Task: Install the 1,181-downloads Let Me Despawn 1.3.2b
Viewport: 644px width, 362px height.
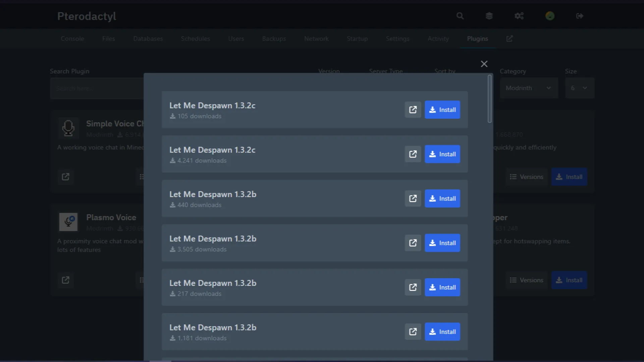Action: pos(442,332)
